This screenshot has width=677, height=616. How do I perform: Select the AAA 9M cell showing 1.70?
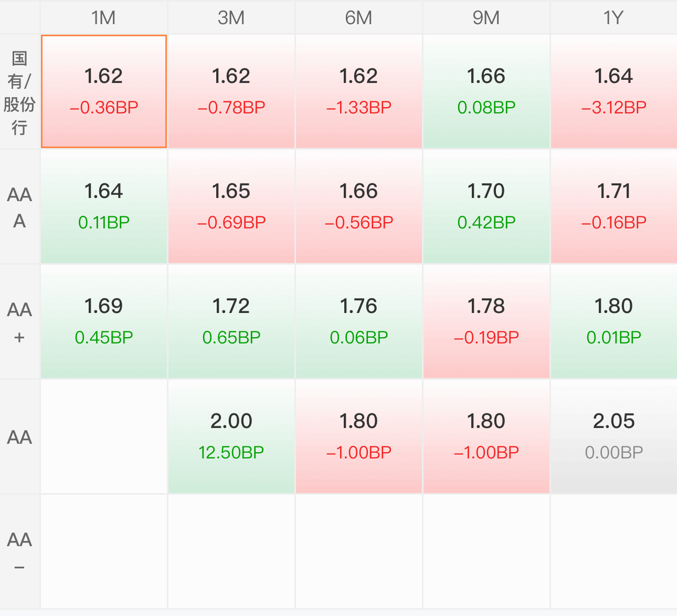tap(486, 207)
